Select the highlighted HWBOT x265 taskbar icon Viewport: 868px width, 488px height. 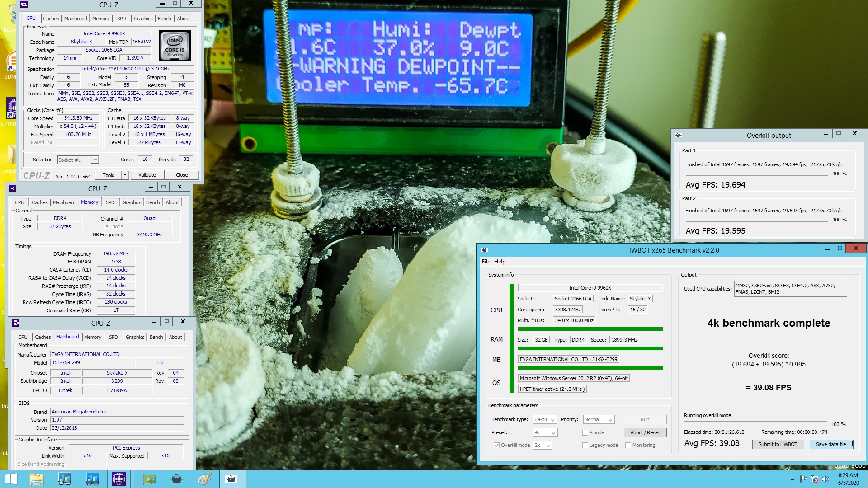[231, 479]
